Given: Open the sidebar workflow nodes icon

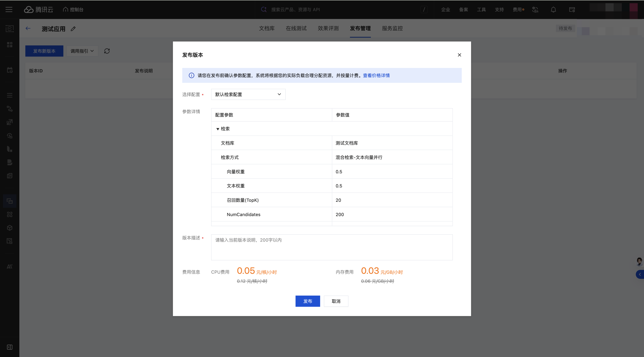Looking at the screenshot, I should (10, 109).
